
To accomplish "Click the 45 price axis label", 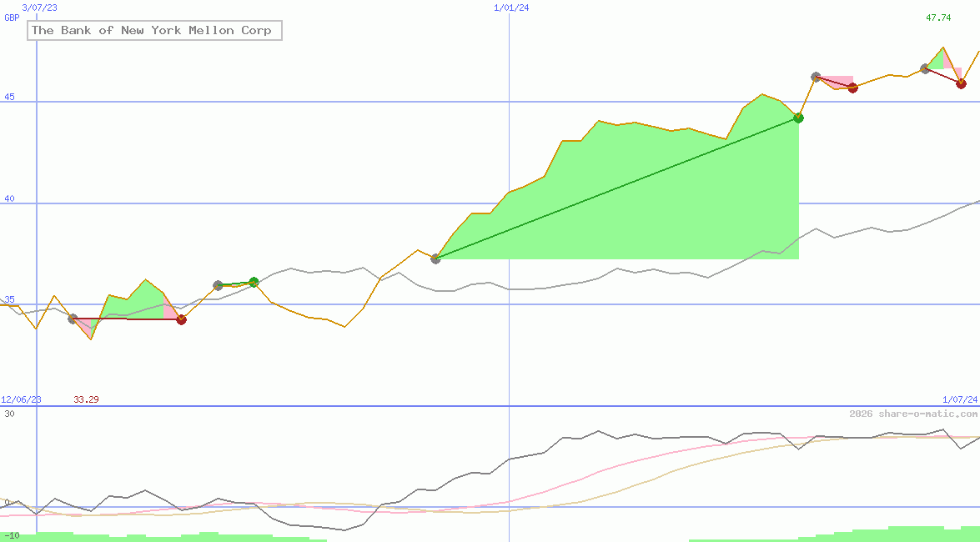I will pyautogui.click(x=9, y=97).
